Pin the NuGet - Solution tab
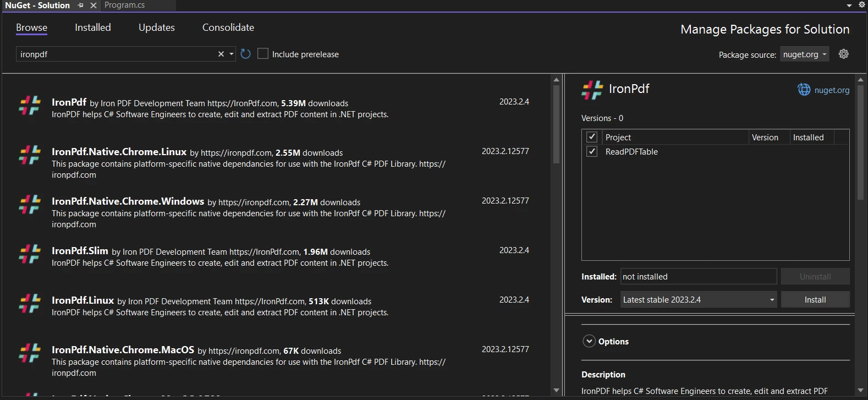Image resolution: width=868 pixels, height=400 pixels. [80, 5]
